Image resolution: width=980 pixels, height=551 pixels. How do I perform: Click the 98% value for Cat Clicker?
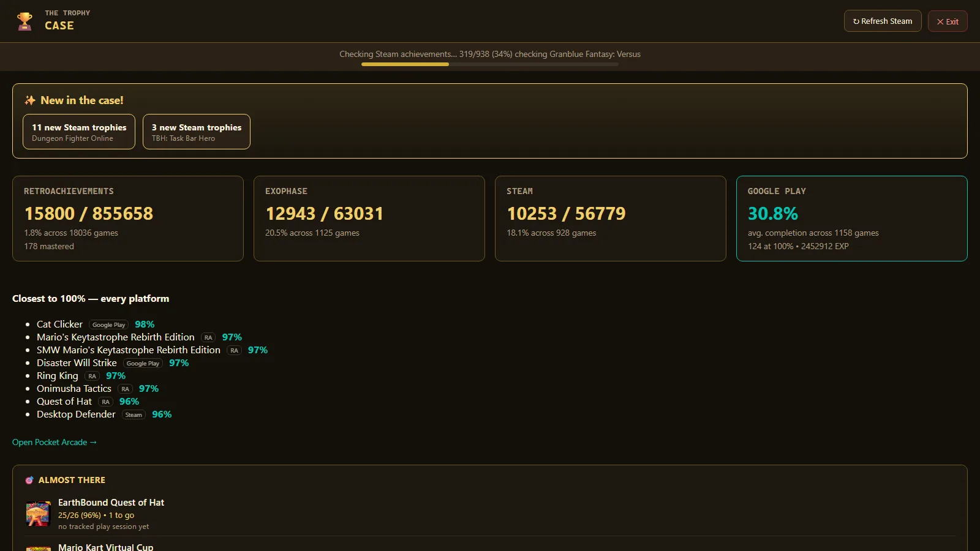[145, 324]
